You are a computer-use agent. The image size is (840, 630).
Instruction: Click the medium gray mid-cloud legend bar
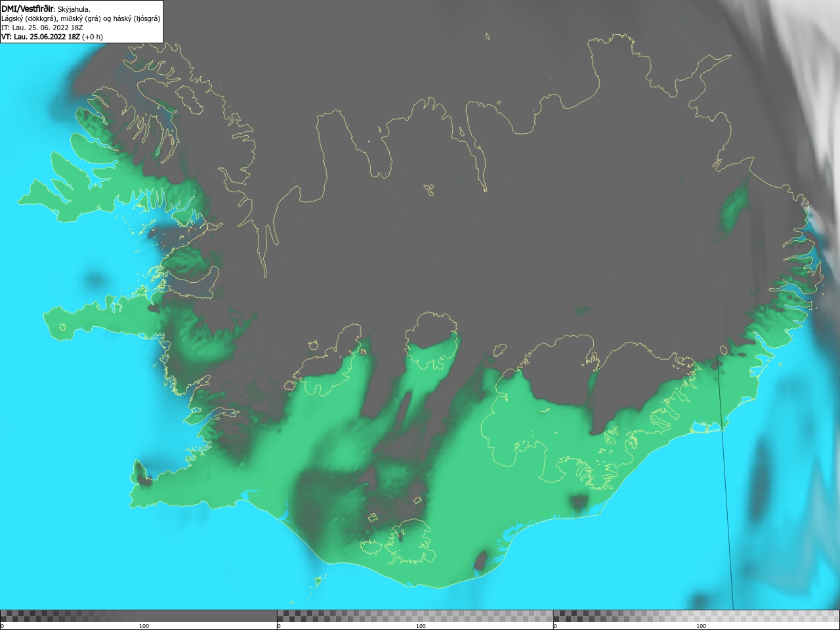tap(415, 616)
